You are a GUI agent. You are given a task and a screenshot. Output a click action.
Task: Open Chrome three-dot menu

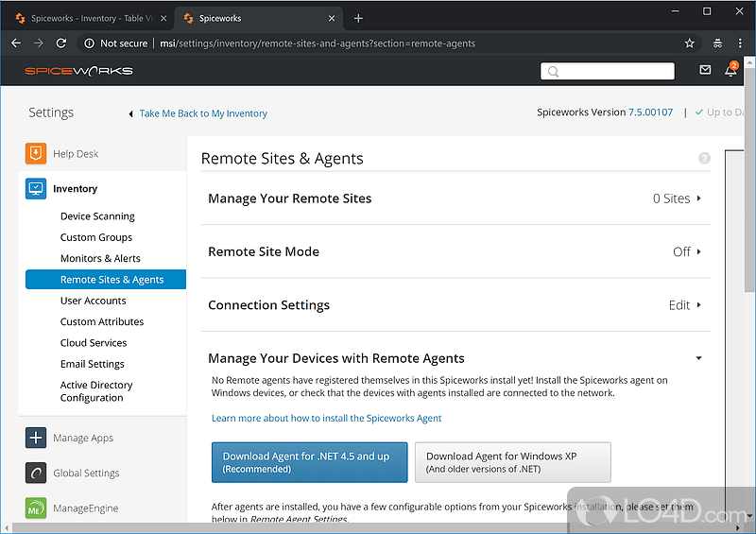(740, 43)
